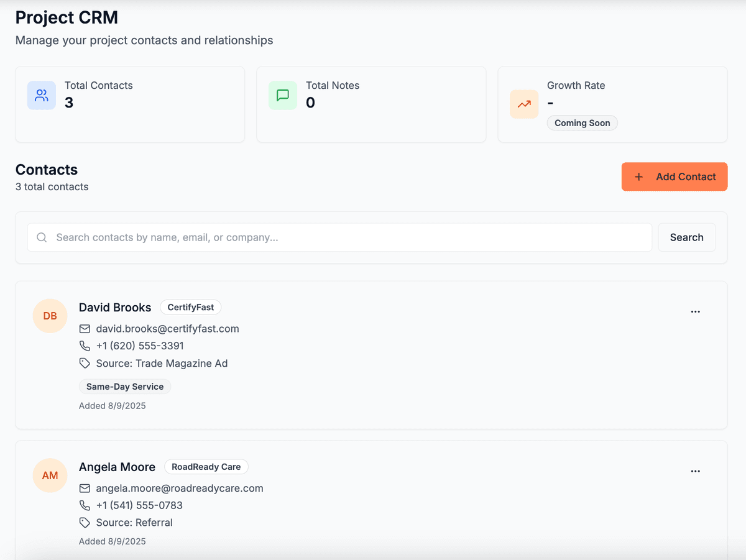The height and width of the screenshot is (560, 746).
Task: Select the CertifyFast company badge
Action: point(190,307)
